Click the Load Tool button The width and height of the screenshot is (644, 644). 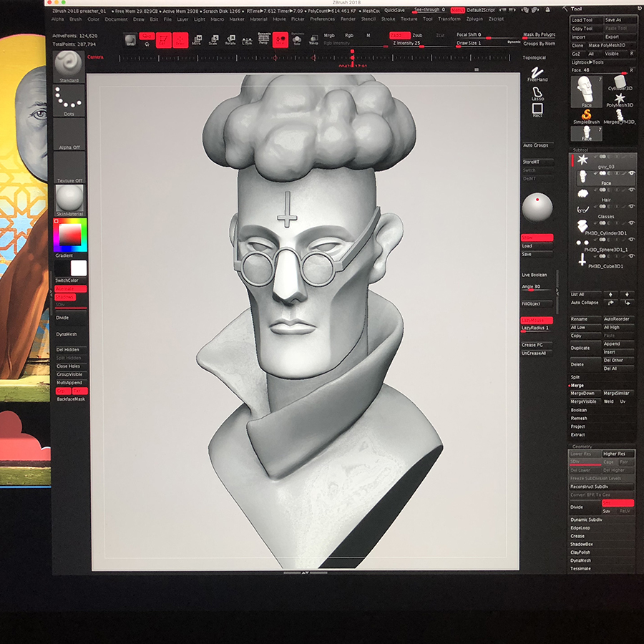click(x=585, y=20)
